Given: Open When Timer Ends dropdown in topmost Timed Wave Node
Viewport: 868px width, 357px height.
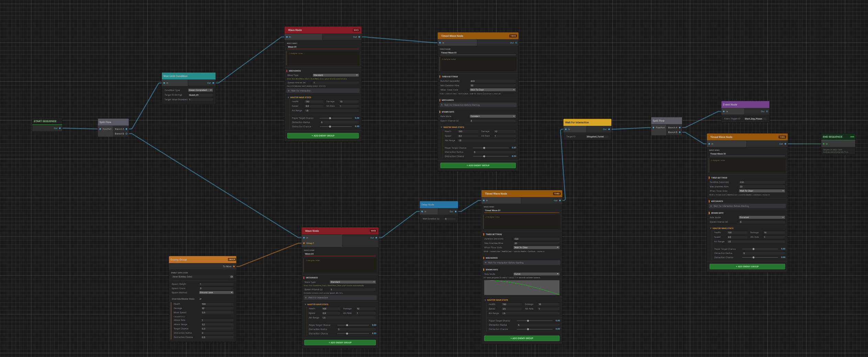Looking at the screenshot, I should point(493,90).
